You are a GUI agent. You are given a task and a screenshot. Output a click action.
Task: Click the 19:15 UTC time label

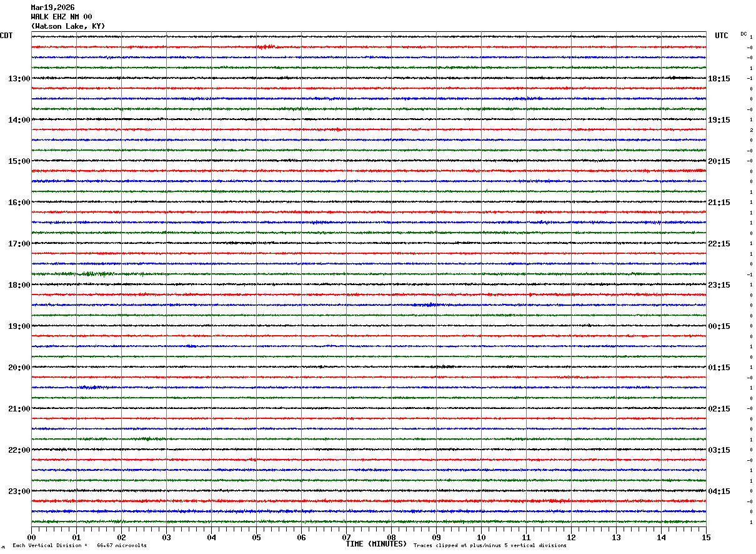click(719, 120)
